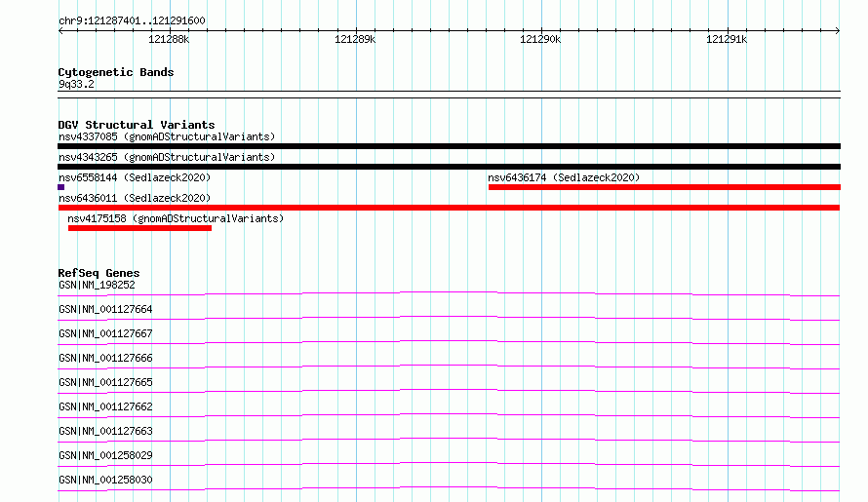This screenshot has height=502, width=868.
Task: Select the magenta line of GSN|NM_001127665
Action: [x=449, y=391]
